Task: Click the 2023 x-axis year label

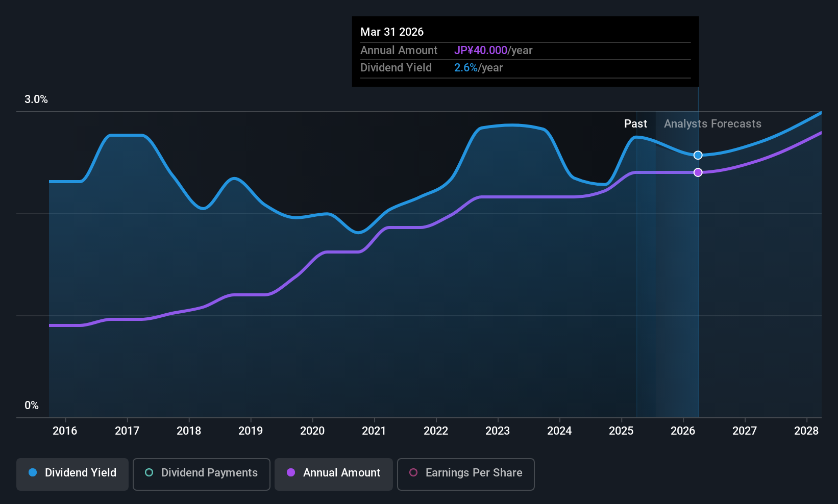Action: [x=498, y=431]
